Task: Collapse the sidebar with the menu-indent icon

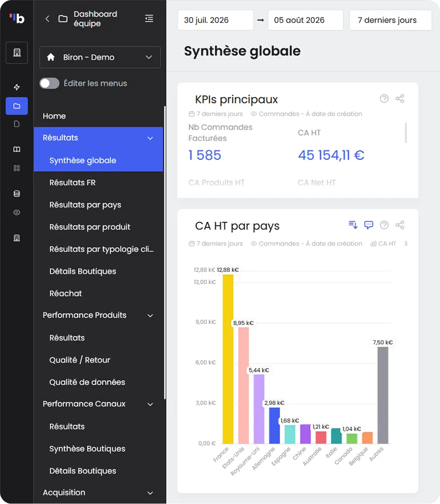Action: (x=149, y=19)
